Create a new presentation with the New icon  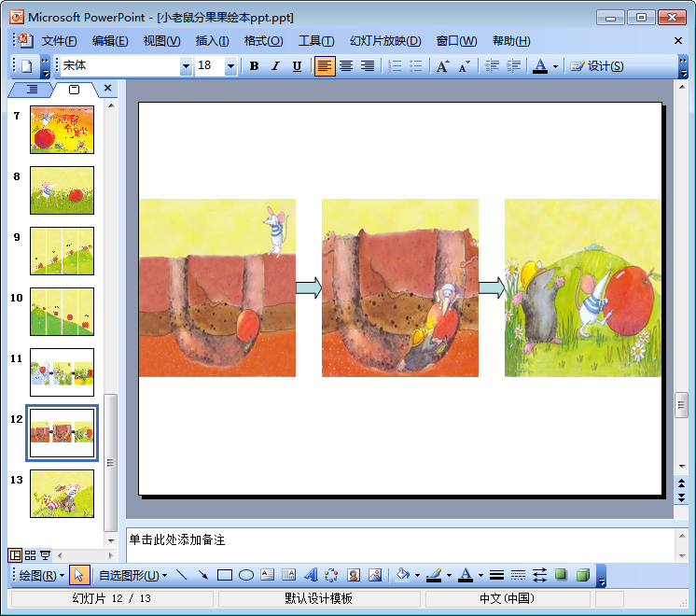27,66
